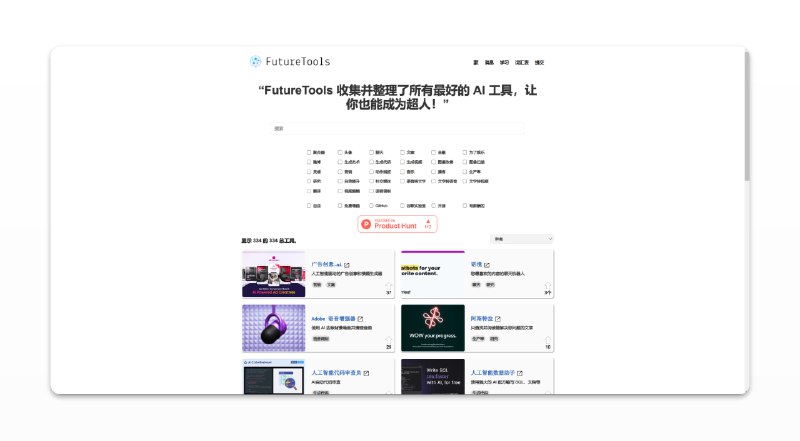This screenshot has width=800, height=441.
Task: Click the Product Hunt upvote triangle
Action: (x=428, y=222)
